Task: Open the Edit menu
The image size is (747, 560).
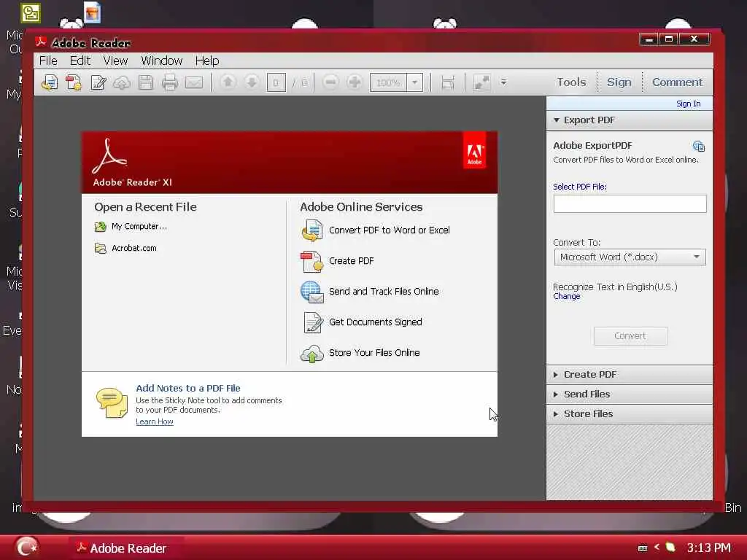Action: tap(80, 61)
